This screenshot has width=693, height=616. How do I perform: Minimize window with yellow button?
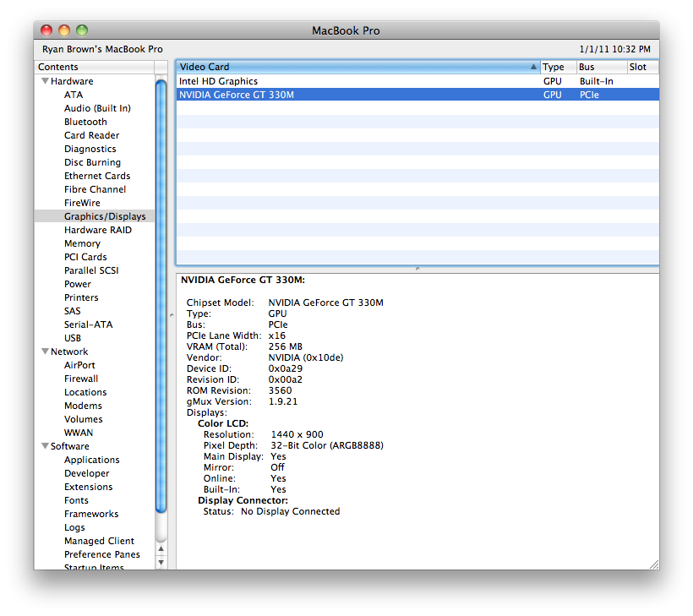64,30
